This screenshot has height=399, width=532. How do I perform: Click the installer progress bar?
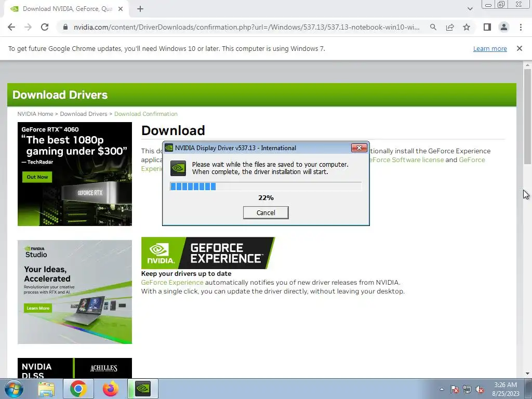[265, 187]
